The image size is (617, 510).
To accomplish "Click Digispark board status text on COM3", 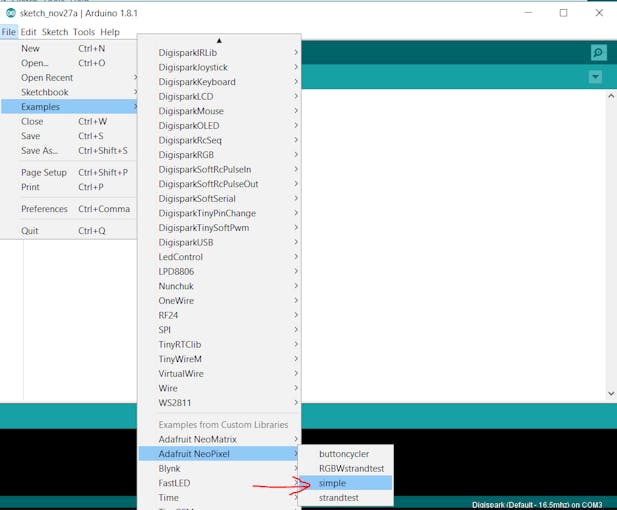I will coord(537,504).
